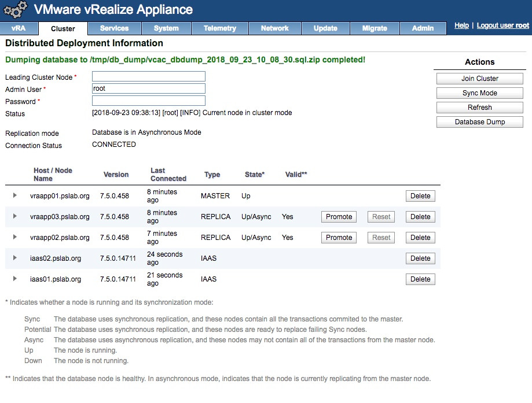Screen dimensions: 532x403
Task: Click Logout user root link
Action: coord(503,25)
